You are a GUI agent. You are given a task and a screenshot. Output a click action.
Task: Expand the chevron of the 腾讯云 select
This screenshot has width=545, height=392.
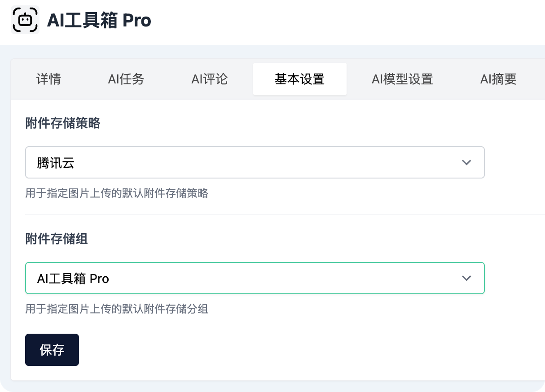(466, 162)
